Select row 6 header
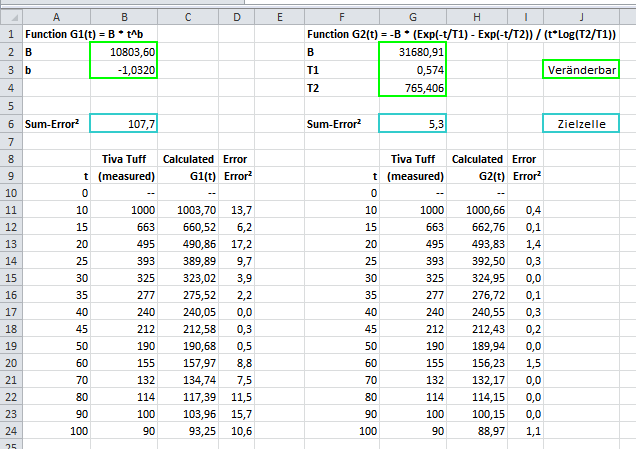The width and height of the screenshot is (636, 449). [x=10, y=123]
